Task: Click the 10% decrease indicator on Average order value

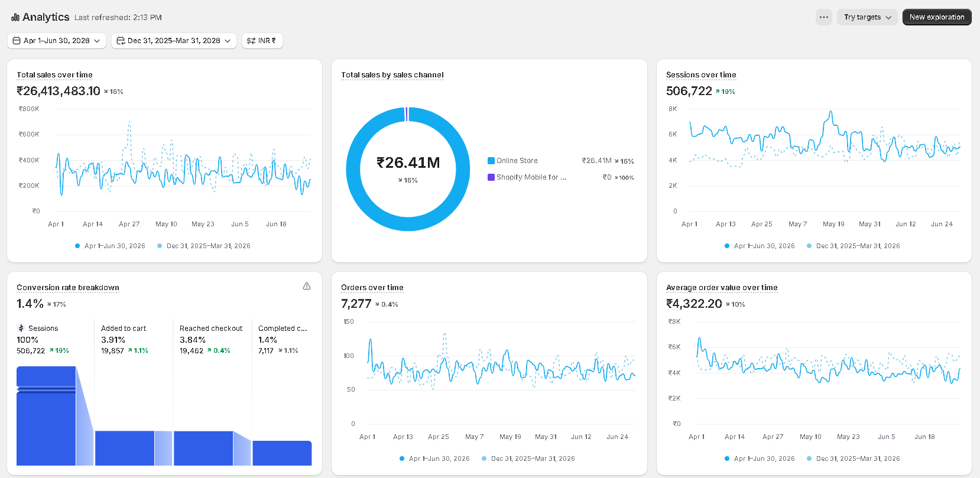Action: tap(735, 304)
